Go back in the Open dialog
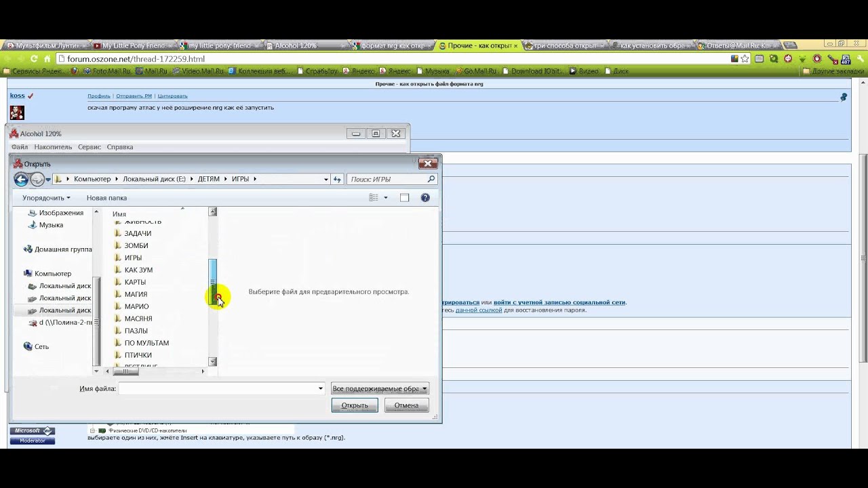 21,180
